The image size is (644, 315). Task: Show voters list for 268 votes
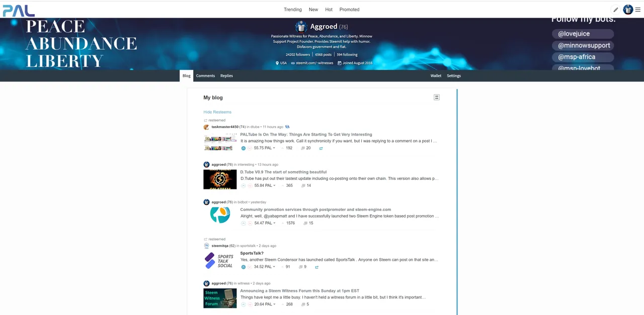[289, 304]
